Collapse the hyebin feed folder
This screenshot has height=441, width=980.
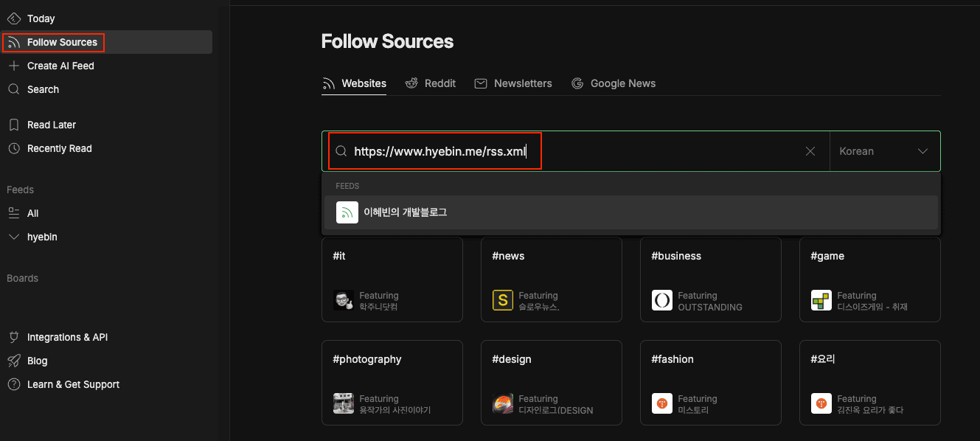[13, 237]
